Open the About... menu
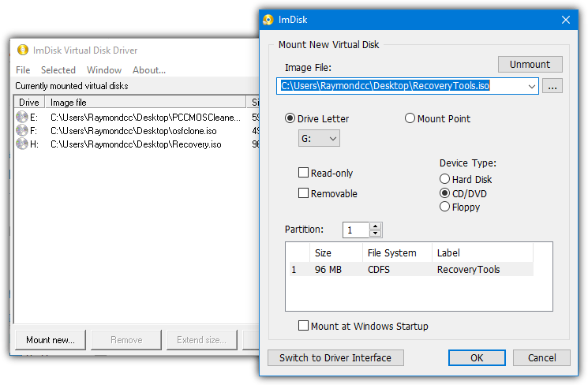 (149, 70)
